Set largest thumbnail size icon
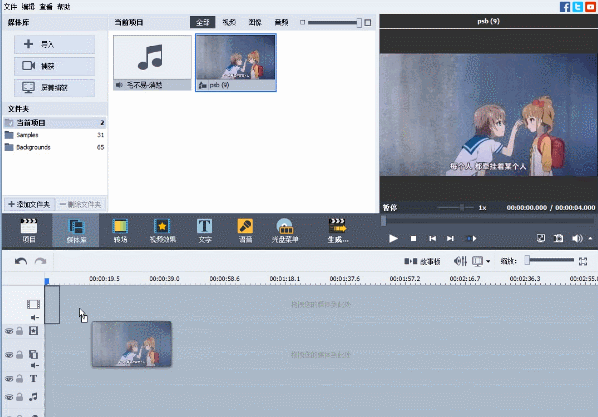Screen dimensions: 598x417 point(368,23)
